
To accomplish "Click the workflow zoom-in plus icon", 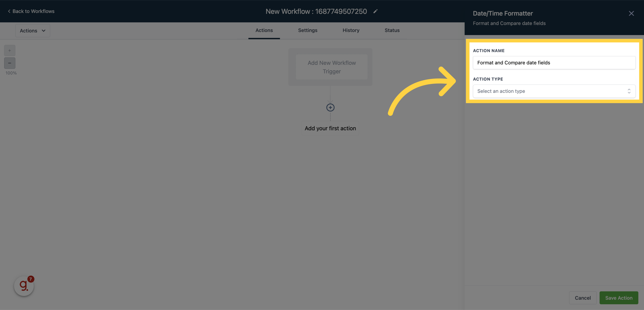I will coord(10,51).
